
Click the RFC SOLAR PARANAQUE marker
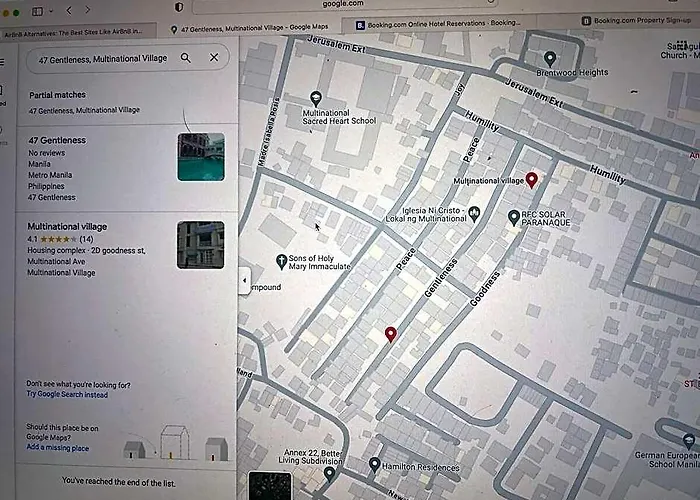pos(514,217)
